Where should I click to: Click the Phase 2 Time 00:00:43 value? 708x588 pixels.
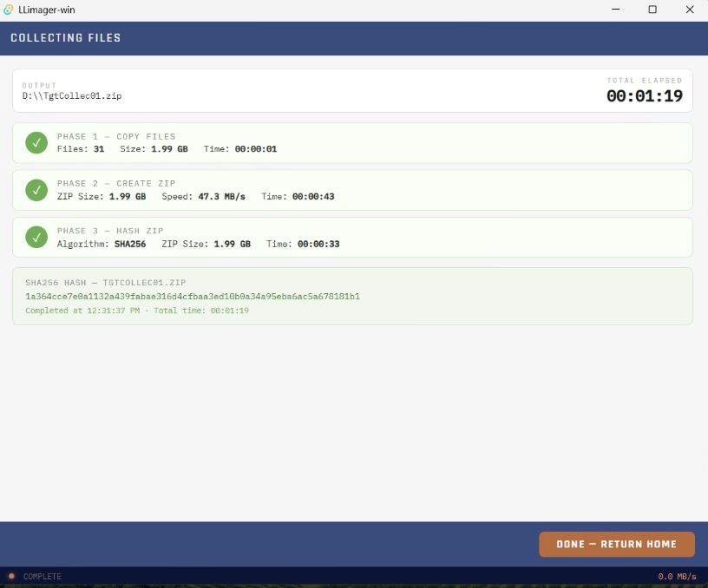[313, 196]
